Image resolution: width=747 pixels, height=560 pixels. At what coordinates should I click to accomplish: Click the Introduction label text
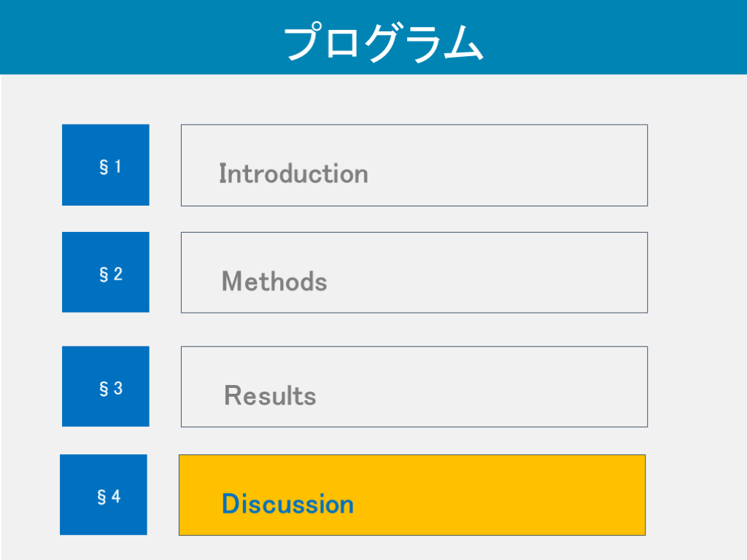293,174
